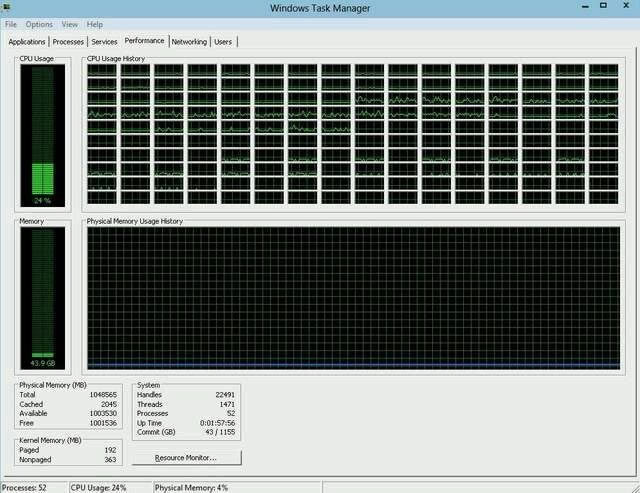The height and width of the screenshot is (493, 640).
Task: Click the Cached value 2045
Action: tap(109, 404)
